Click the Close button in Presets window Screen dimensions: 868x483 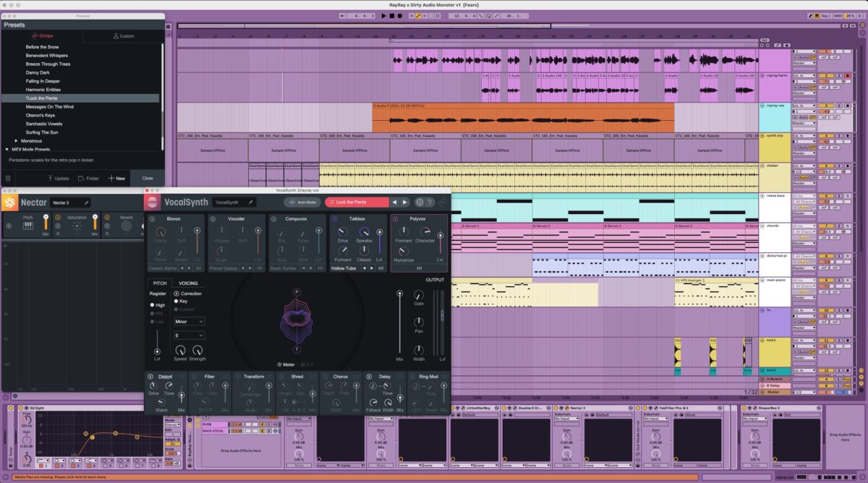click(x=148, y=178)
